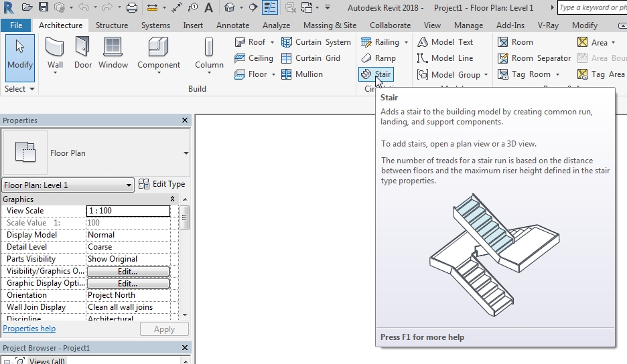Switch to the Systems tab
Image resolution: width=627 pixels, height=364 pixels.
click(x=155, y=25)
